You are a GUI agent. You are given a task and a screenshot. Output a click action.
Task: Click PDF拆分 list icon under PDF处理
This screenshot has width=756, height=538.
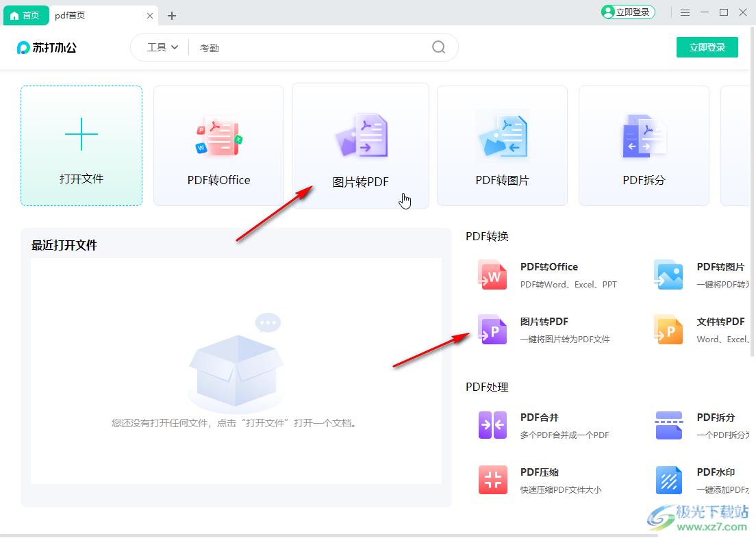click(668, 425)
